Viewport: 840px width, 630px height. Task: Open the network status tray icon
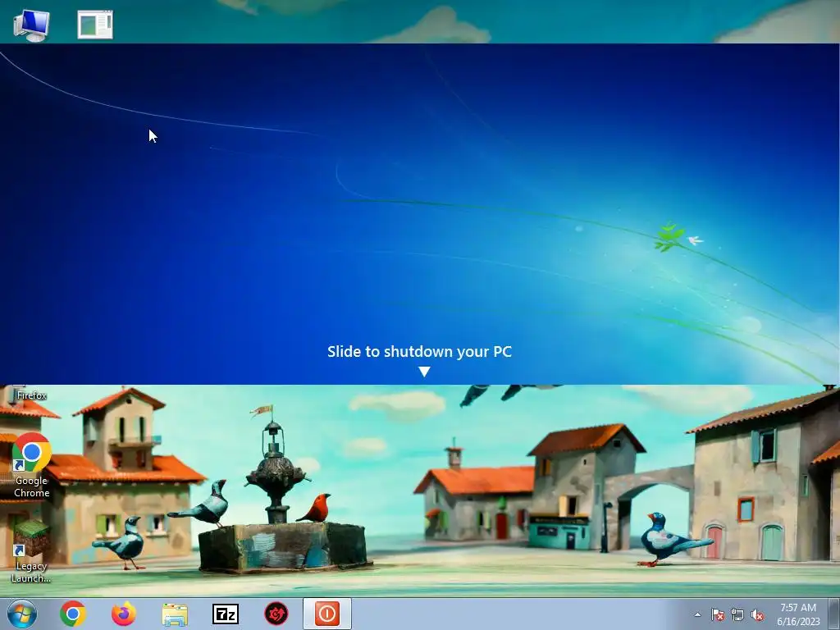737,614
